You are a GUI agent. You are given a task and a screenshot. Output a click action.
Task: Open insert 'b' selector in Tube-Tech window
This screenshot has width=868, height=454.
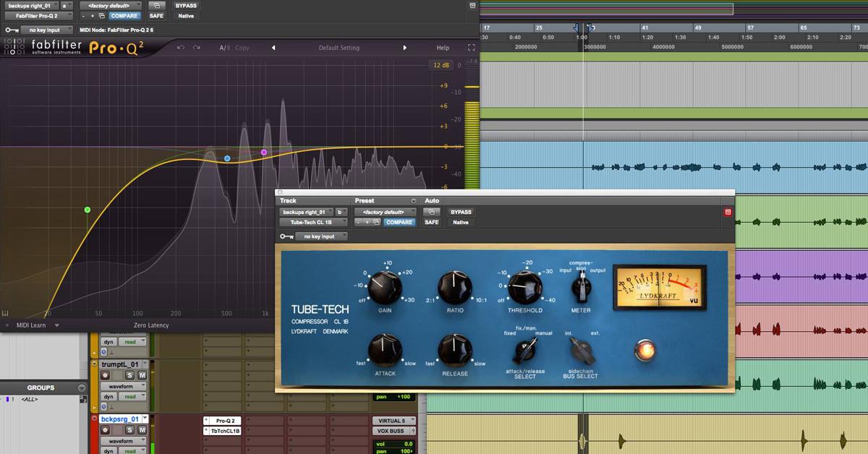pos(341,213)
